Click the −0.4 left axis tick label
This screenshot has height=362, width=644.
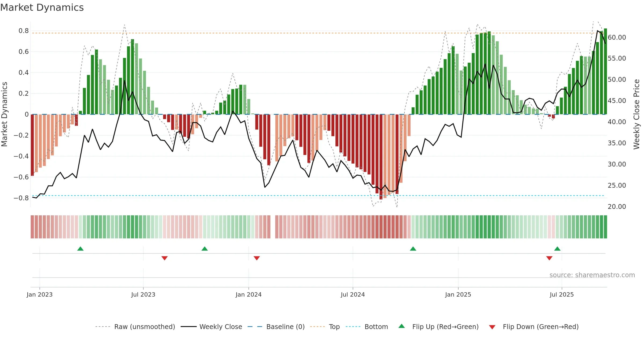point(21,156)
